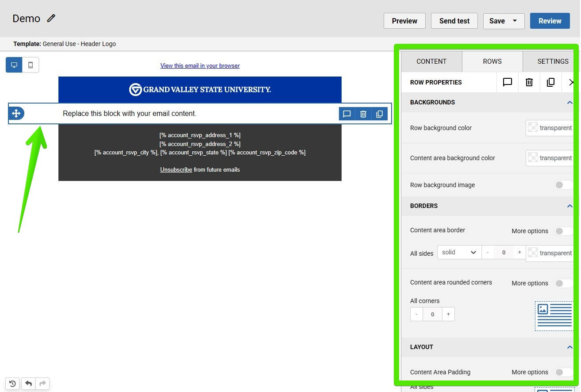
Task: Click the pencil icon to rename Demo
Action: click(51, 18)
